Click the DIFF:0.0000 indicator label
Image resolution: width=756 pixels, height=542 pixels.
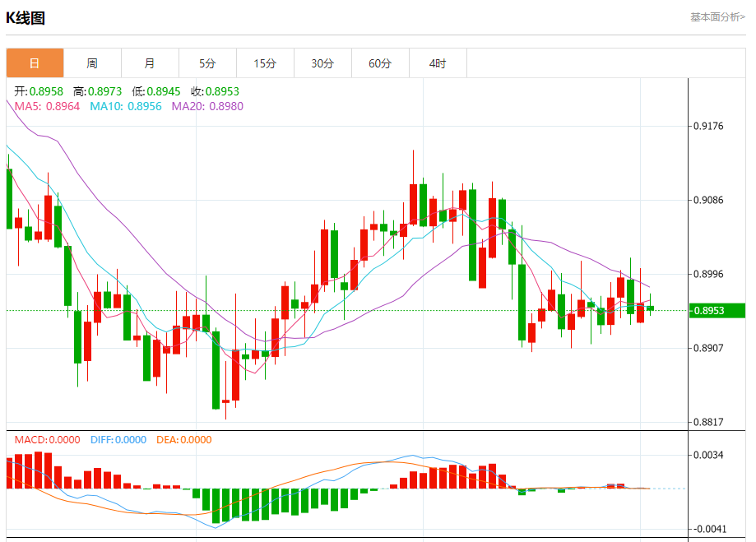point(118,440)
